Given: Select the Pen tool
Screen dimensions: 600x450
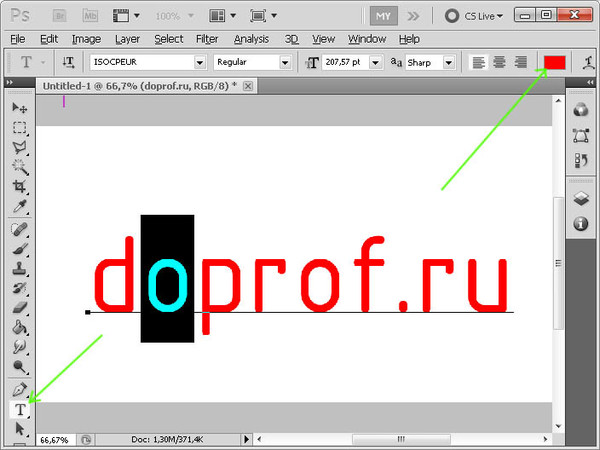Looking at the screenshot, I should pos(19,390).
